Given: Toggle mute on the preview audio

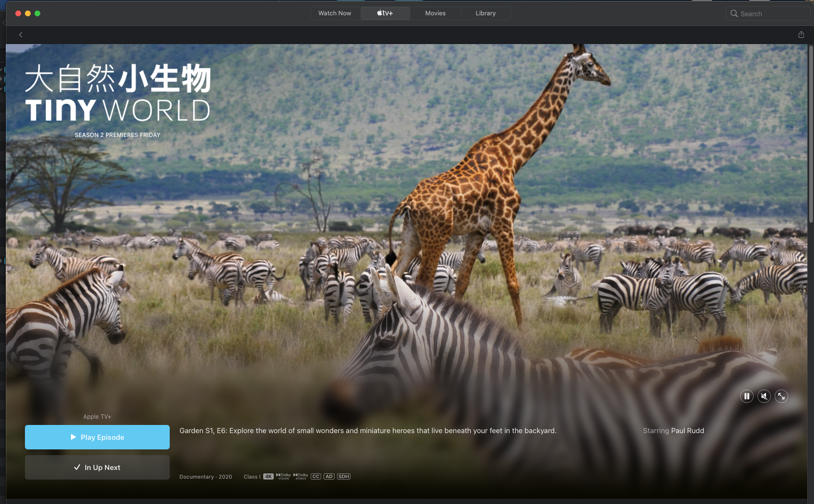Looking at the screenshot, I should coord(764,396).
